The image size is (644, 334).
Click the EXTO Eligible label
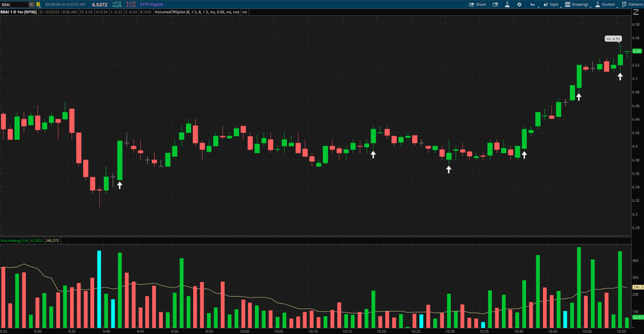point(151,4)
